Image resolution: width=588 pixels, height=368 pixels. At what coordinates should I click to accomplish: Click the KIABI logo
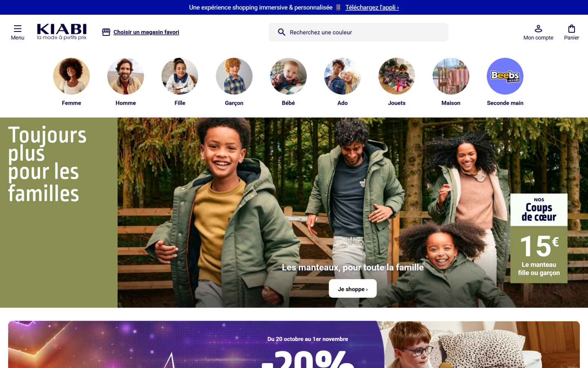pyautogui.click(x=62, y=32)
